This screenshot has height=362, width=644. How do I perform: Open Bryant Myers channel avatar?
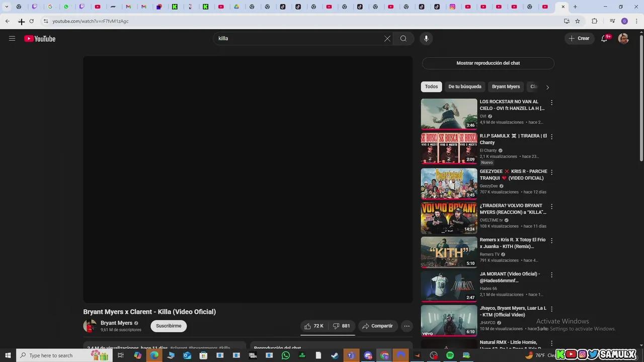[90, 326]
